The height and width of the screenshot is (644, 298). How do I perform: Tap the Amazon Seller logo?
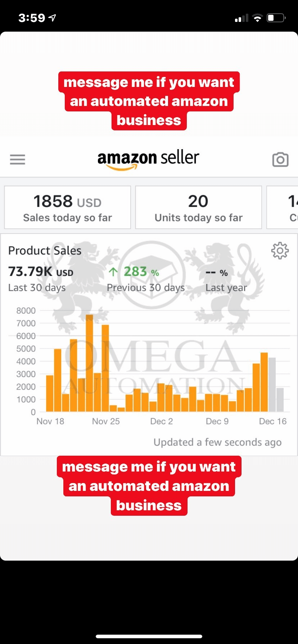click(x=148, y=159)
